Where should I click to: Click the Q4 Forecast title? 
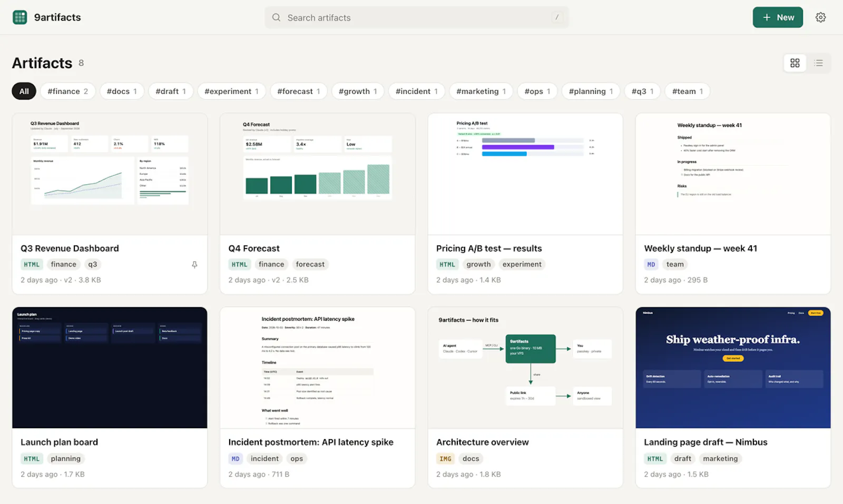point(254,249)
